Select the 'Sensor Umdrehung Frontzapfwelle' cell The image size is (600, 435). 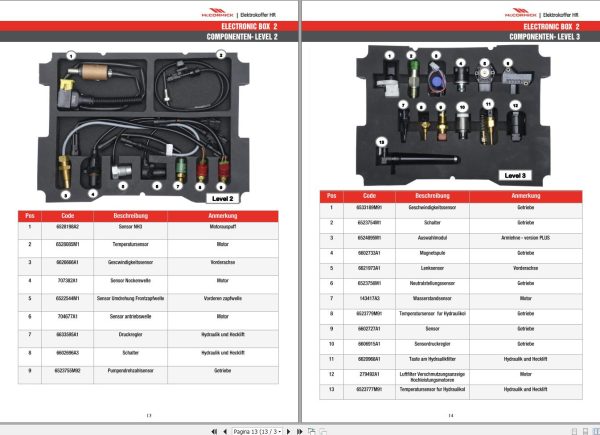[130, 303]
